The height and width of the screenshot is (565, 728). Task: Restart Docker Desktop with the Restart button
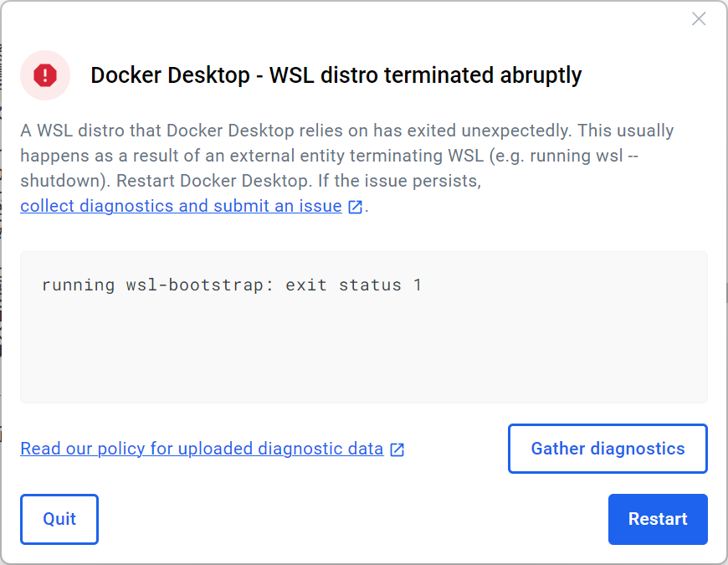tap(658, 519)
